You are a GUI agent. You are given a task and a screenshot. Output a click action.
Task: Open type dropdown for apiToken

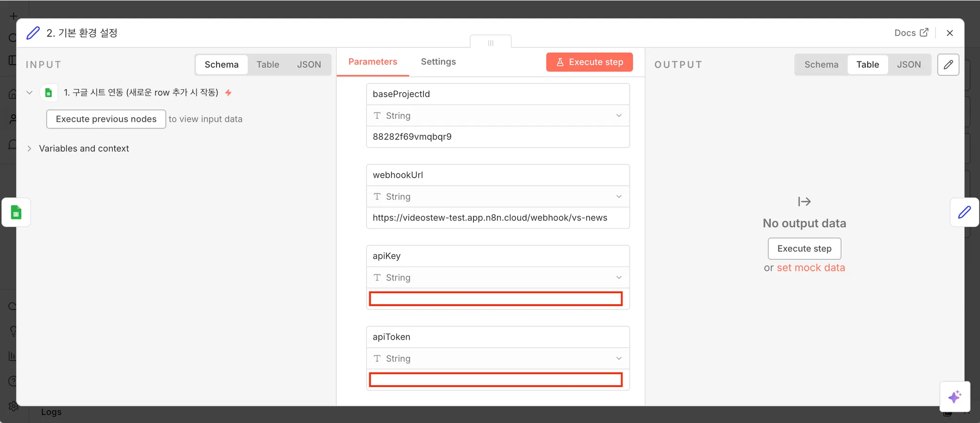point(498,358)
